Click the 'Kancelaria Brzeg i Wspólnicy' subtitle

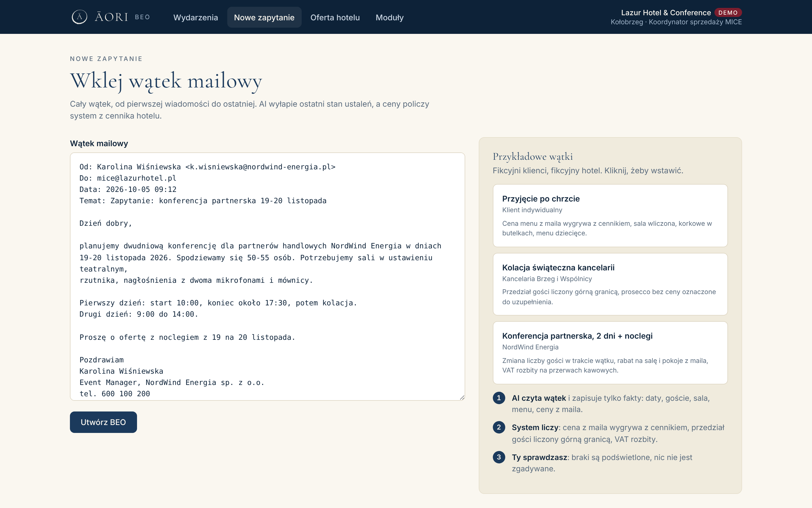(x=547, y=279)
